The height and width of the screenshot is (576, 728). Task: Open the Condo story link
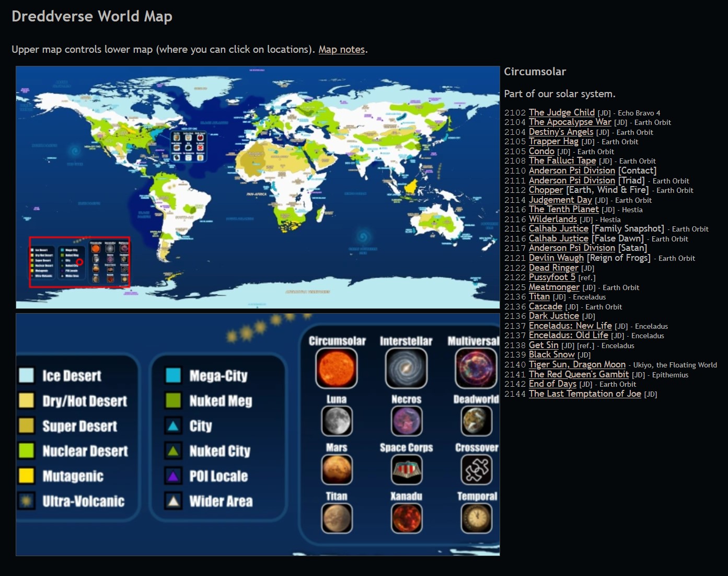pos(541,152)
